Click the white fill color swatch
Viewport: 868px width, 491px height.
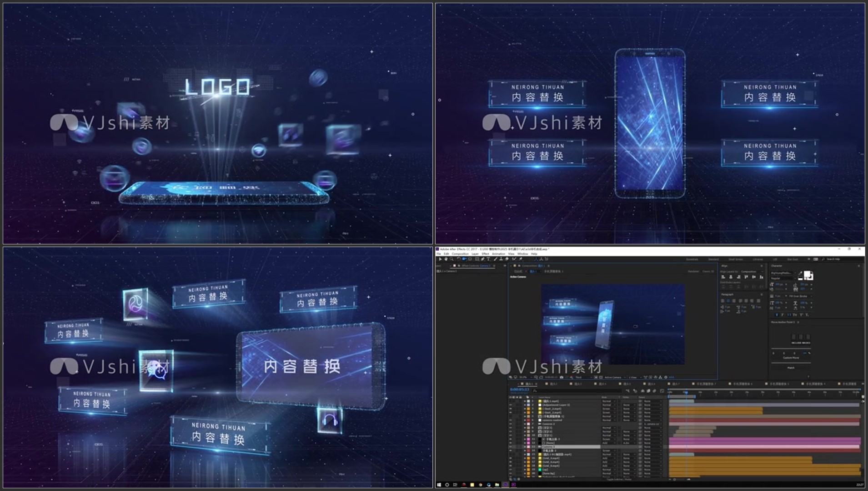(x=808, y=274)
